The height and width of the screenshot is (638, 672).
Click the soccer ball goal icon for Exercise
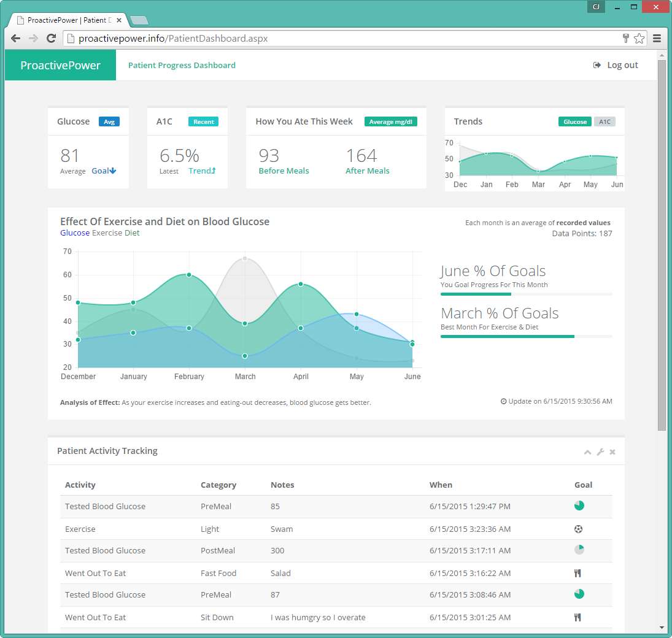[x=578, y=529]
